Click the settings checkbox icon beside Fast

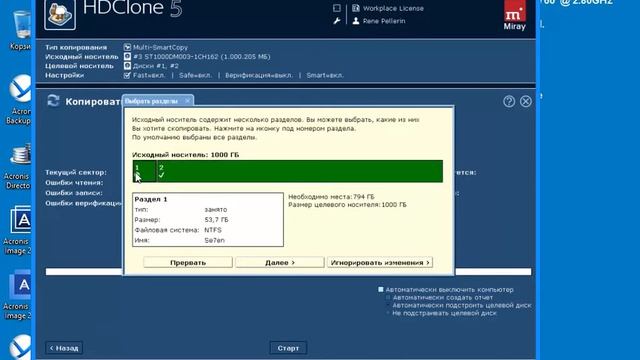(x=127, y=75)
